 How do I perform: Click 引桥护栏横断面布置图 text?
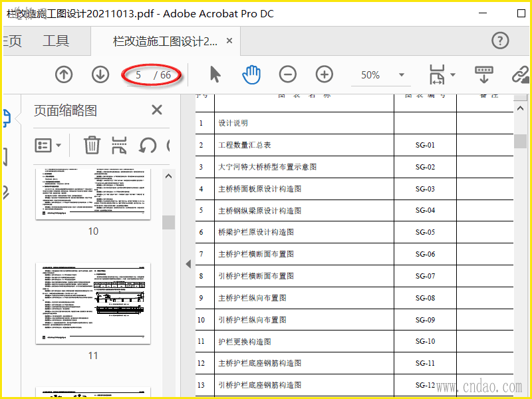(256, 276)
